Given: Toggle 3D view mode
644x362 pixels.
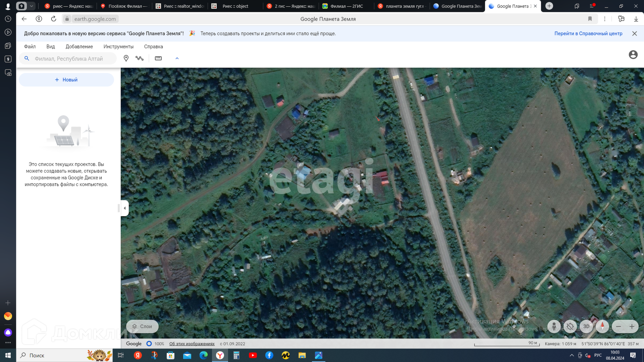Looking at the screenshot, I should pyautogui.click(x=586, y=326).
